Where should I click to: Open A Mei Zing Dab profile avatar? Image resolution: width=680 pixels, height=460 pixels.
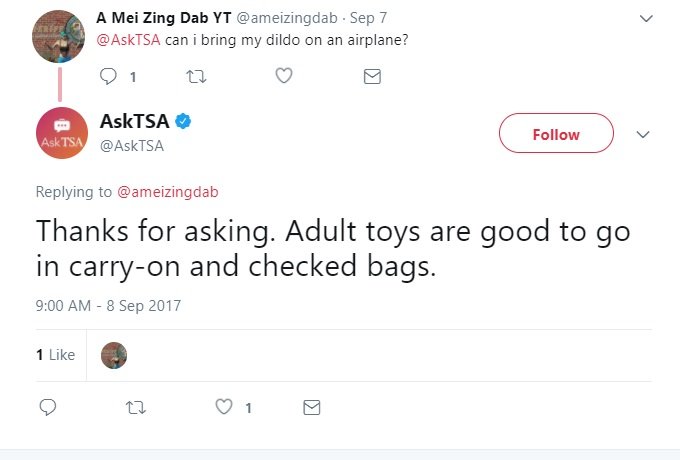click(x=60, y=37)
